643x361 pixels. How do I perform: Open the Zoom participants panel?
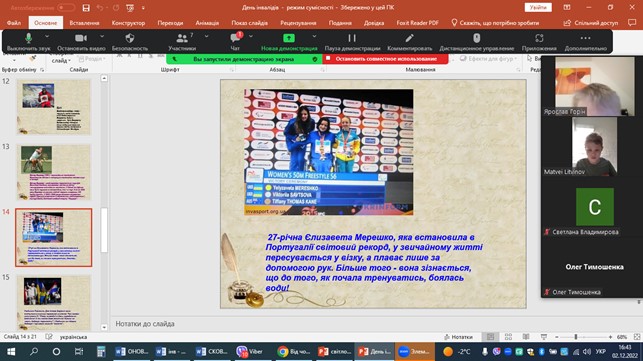(182, 42)
